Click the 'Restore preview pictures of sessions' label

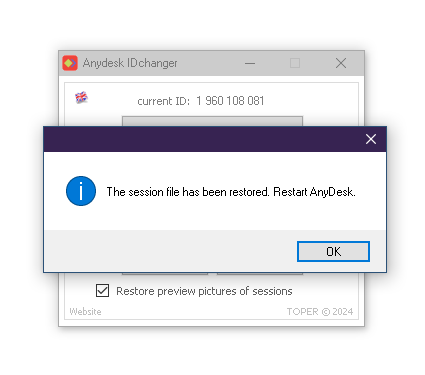204,291
